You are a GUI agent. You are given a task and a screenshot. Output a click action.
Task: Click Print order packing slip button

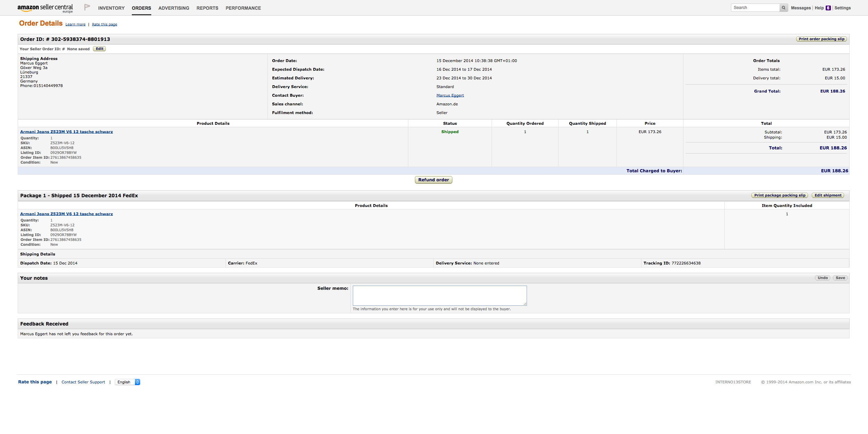pyautogui.click(x=821, y=39)
